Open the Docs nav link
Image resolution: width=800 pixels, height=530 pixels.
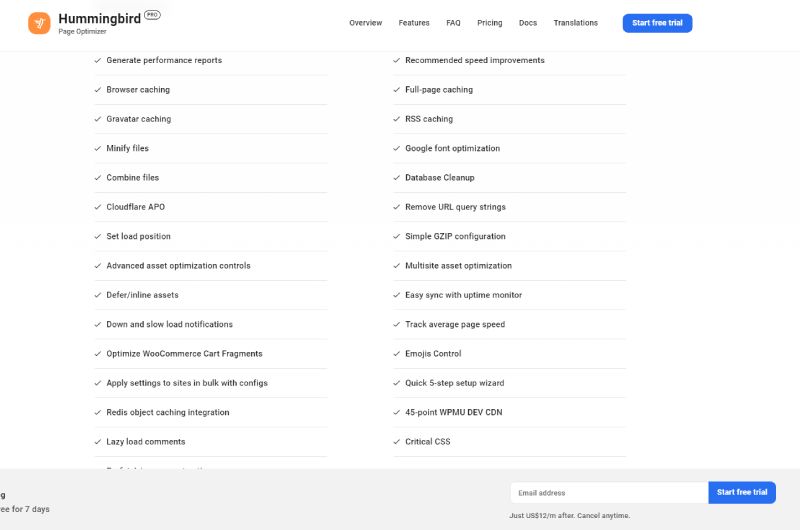coord(528,23)
